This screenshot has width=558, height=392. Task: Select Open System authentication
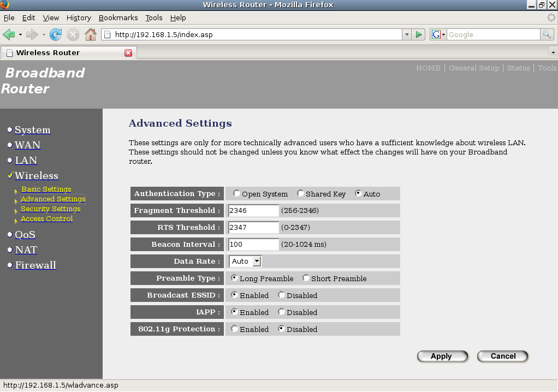point(236,193)
